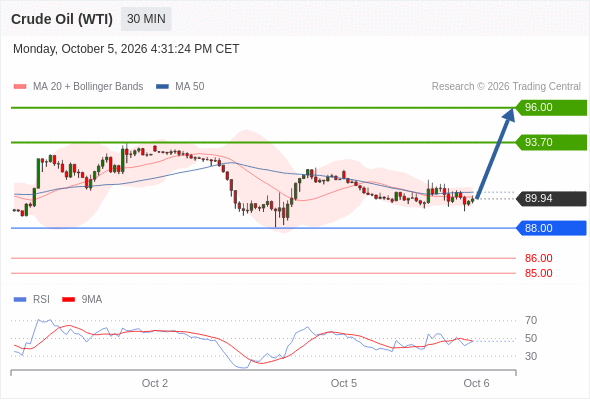Click the MA 50 legend label
This screenshot has height=400, width=590.
(190, 87)
